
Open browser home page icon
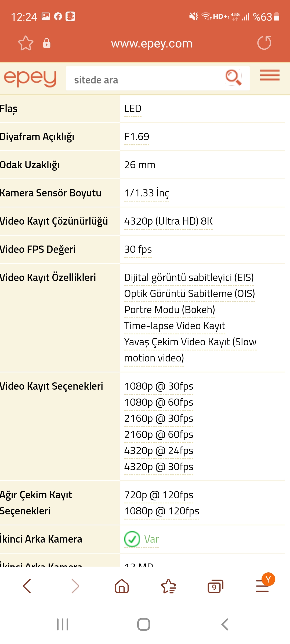point(122,586)
